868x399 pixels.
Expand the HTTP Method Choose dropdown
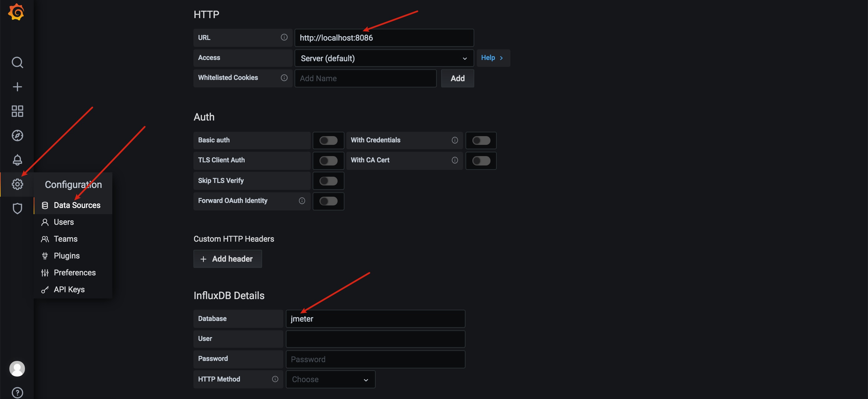click(330, 379)
